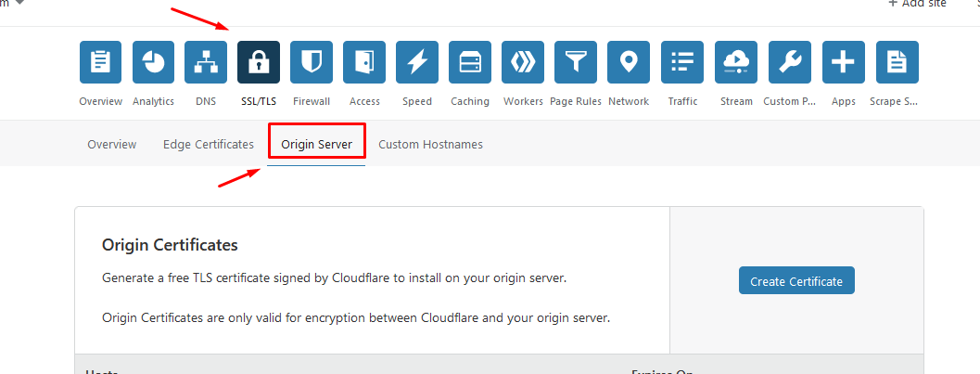Open the Network location pin icon

pyautogui.click(x=628, y=62)
